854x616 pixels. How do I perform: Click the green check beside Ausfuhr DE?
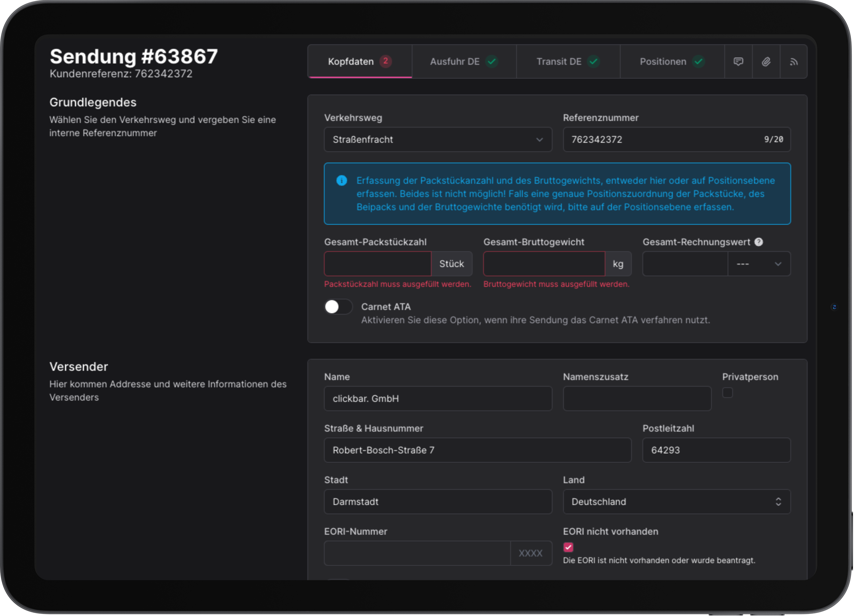pyautogui.click(x=492, y=61)
